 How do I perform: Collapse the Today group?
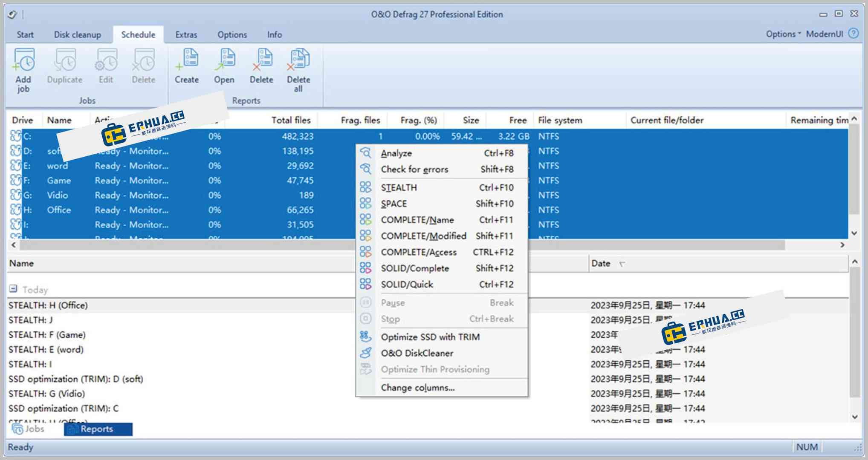point(13,289)
